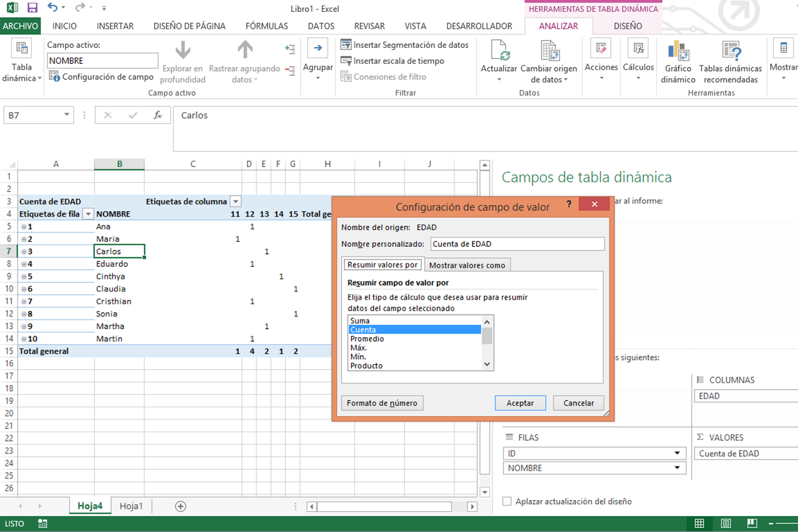798x532 pixels.
Task: Open the Etiquetas de fila filter arrow
Action: [x=88, y=213]
